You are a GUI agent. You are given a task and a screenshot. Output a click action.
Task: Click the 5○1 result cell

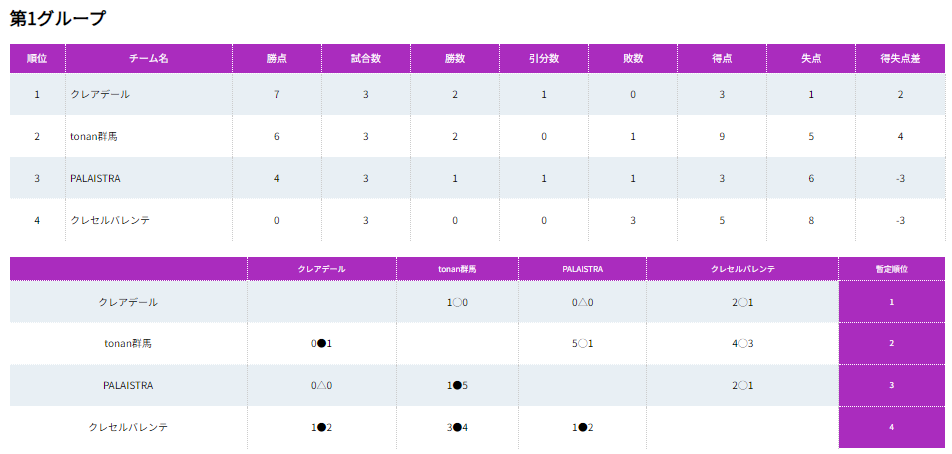coord(582,344)
